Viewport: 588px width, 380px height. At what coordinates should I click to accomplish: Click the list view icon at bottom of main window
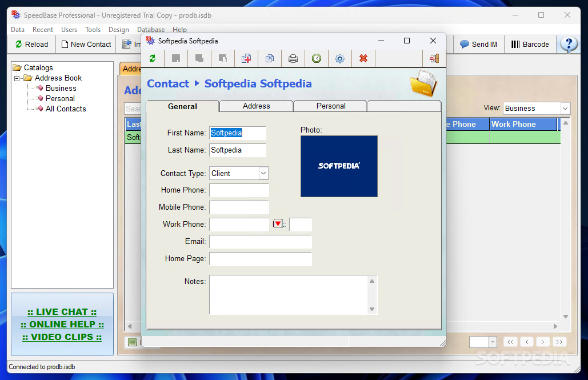pos(133,342)
